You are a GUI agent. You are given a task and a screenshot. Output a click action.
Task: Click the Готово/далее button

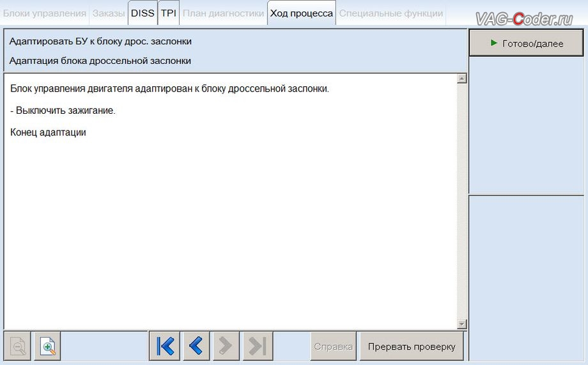point(526,43)
